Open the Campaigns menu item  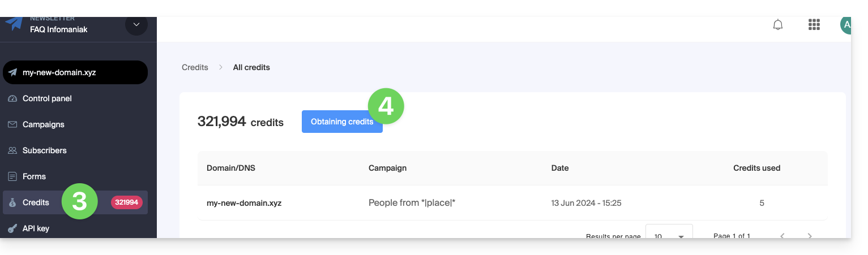coord(43,124)
